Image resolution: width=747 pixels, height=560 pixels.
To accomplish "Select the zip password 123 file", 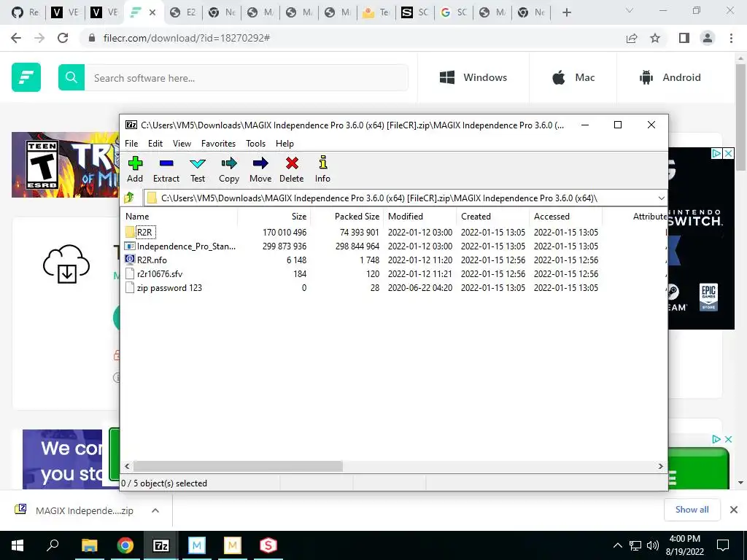I will (164, 287).
